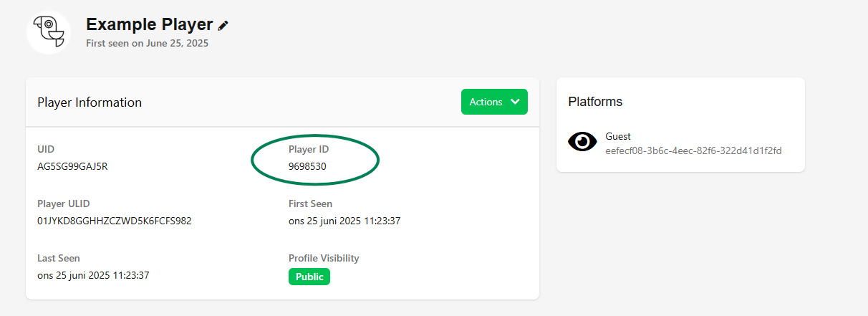
Task: Click the First Seen timestamp value
Action: pos(344,221)
